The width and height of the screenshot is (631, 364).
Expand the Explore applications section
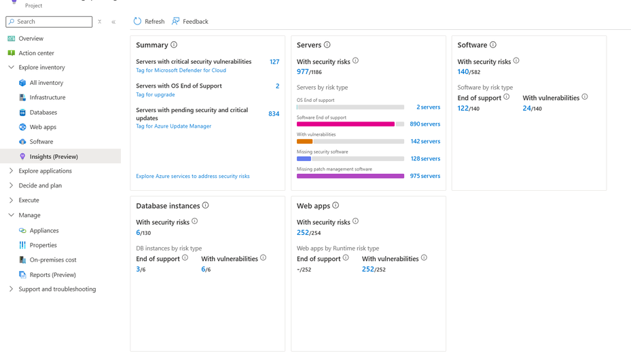[11, 171]
